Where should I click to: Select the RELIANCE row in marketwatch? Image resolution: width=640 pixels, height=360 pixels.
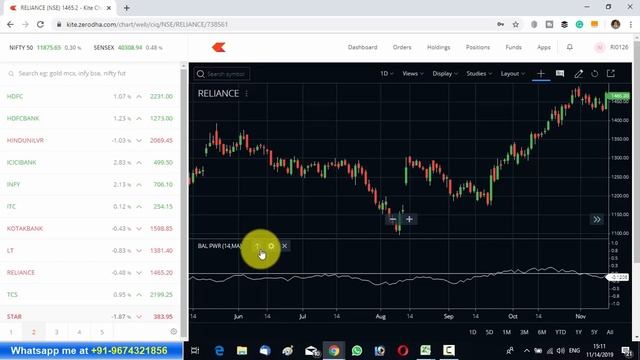[x=90, y=273]
